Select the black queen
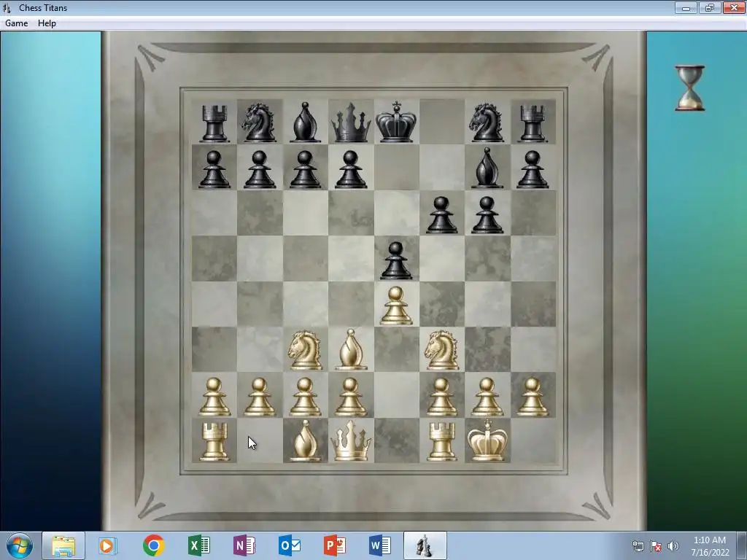 pyautogui.click(x=351, y=122)
